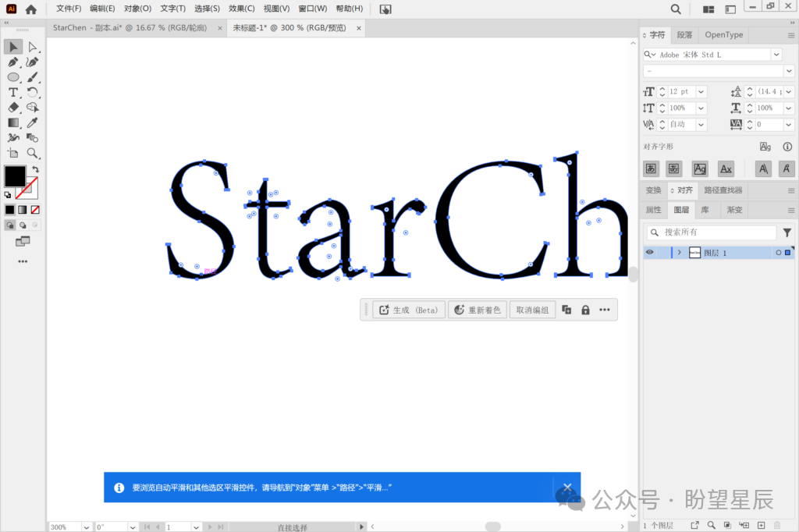Swap fill and stroke colors
The height and width of the screenshot is (532, 799).
(35, 169)
